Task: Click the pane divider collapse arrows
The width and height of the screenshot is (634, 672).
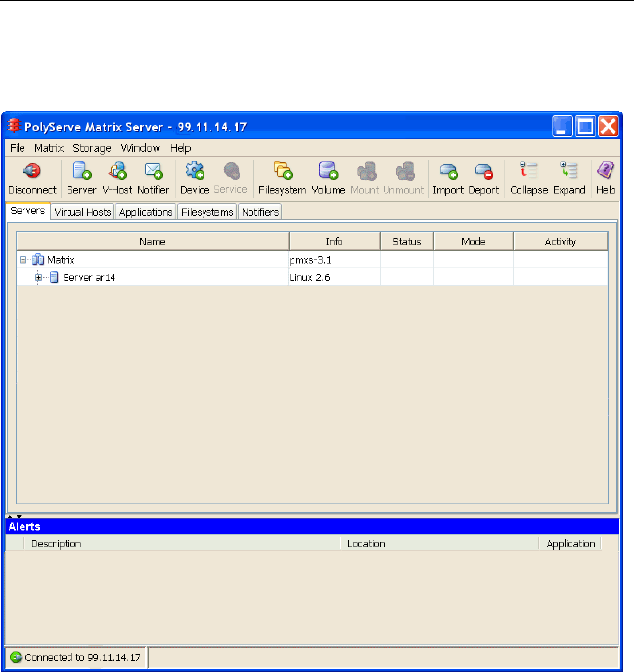Action: coord(14,516)
